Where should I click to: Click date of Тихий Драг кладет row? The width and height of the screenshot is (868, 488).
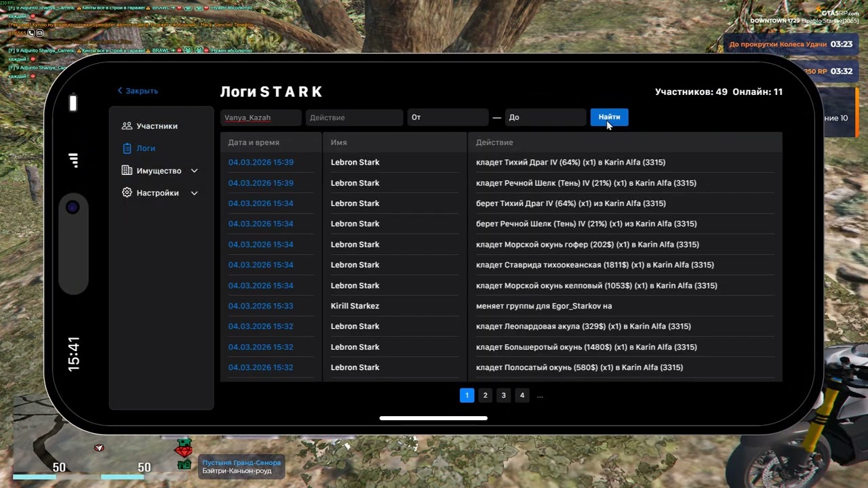(x=260, y=163)
